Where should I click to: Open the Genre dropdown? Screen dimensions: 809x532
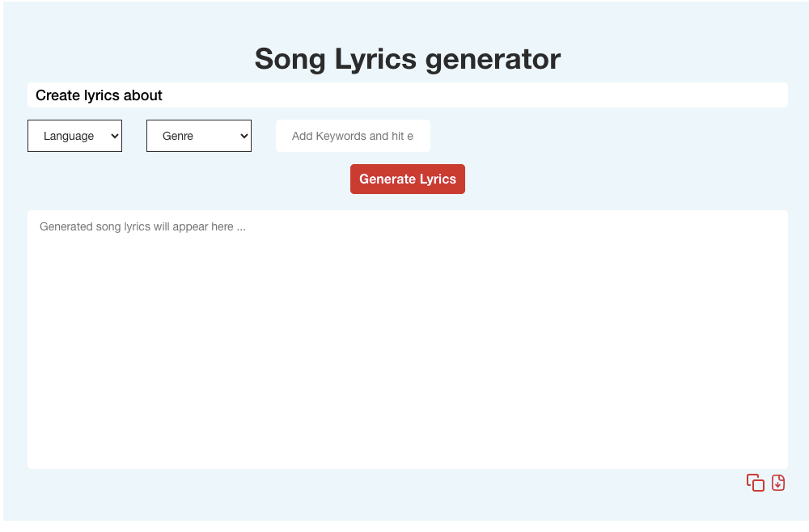click(199, 136)
